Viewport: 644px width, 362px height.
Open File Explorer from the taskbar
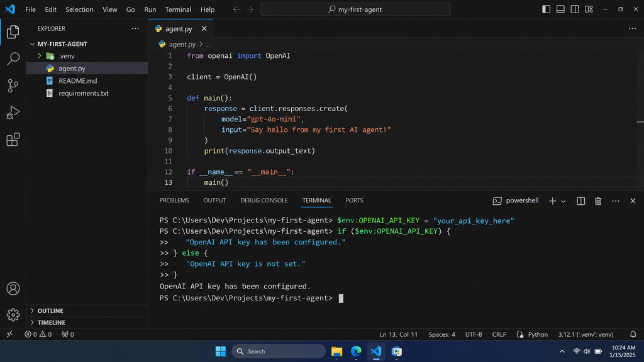point(337,351)
